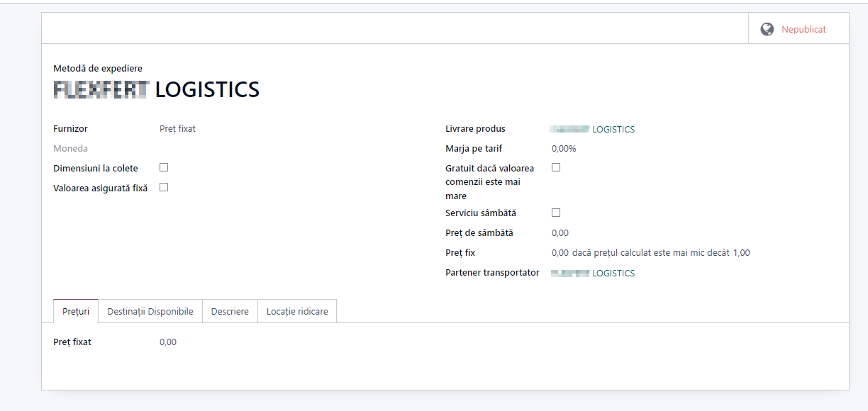Switch to the Prețuri tab

pyautogui.click(x=76, y=311)
